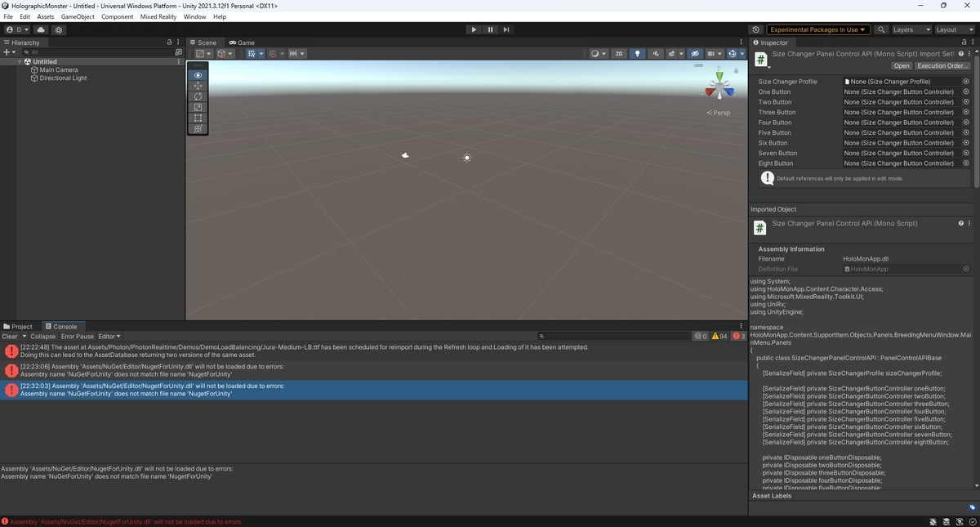Open Experimental Packages In Use dropdown
The width and height of the screenshot is (980, 527).
click(818, 29)
